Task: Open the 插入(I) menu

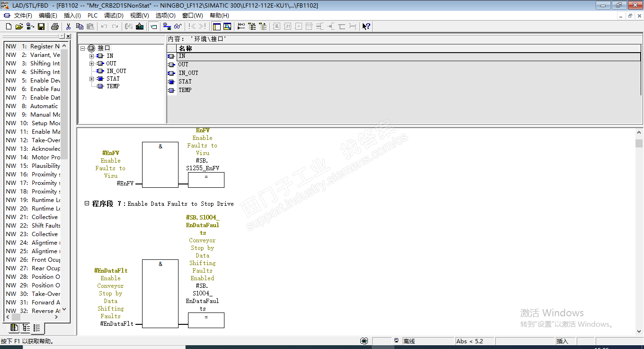Action: coord(72,16)
